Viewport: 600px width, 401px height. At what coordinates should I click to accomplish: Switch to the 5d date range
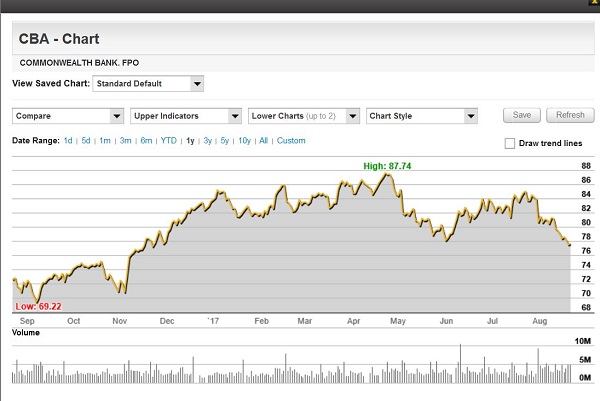pyautogui.click(x=86, y=141)
